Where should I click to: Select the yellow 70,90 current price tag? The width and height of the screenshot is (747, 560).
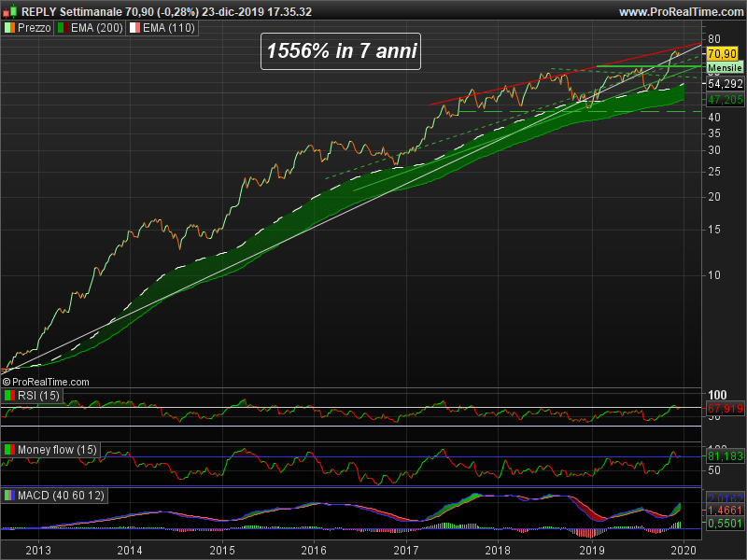[723, 54]
